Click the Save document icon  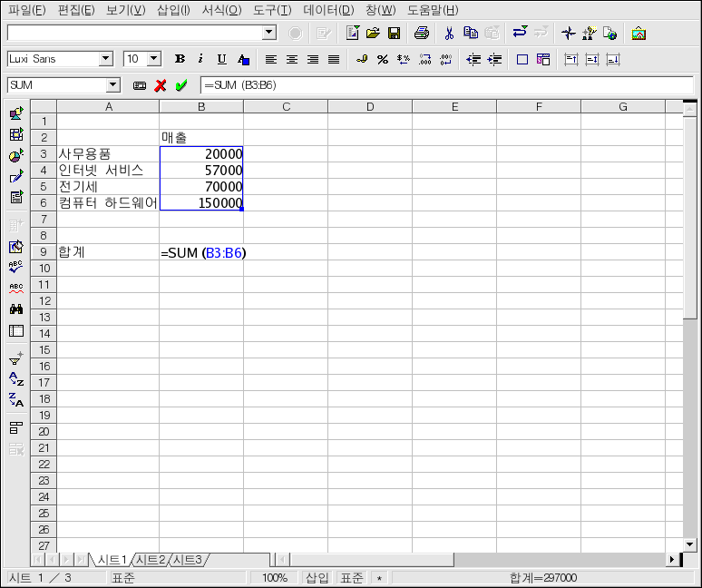(395, 34)
